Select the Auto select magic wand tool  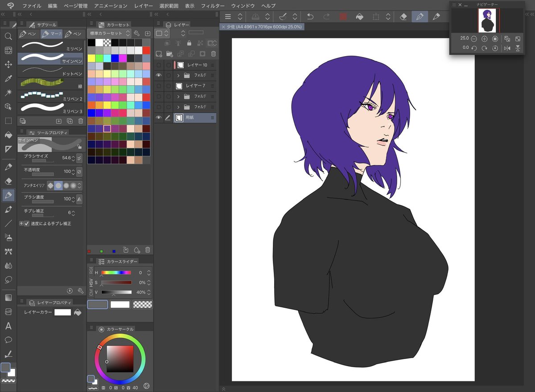pos(8,93)
